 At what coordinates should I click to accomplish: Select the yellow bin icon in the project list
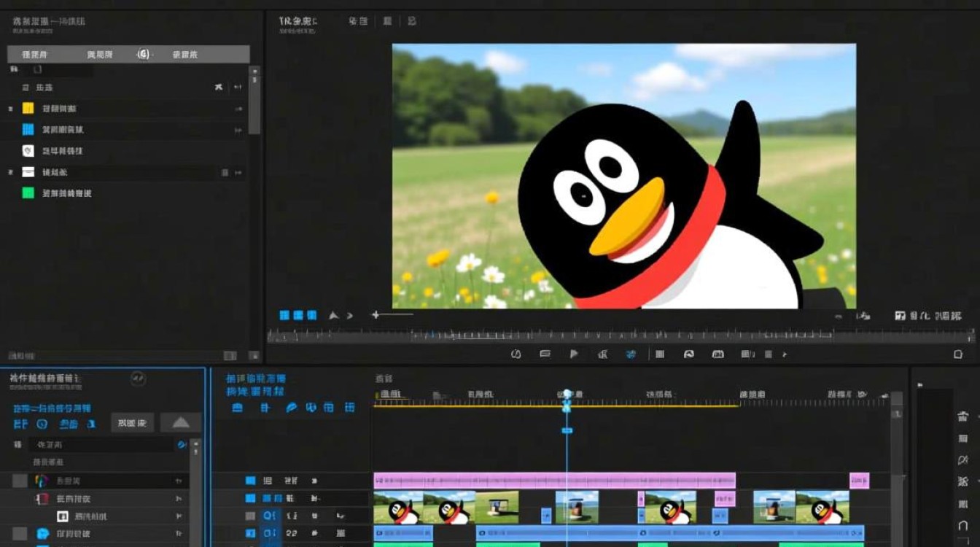[28, 109]
